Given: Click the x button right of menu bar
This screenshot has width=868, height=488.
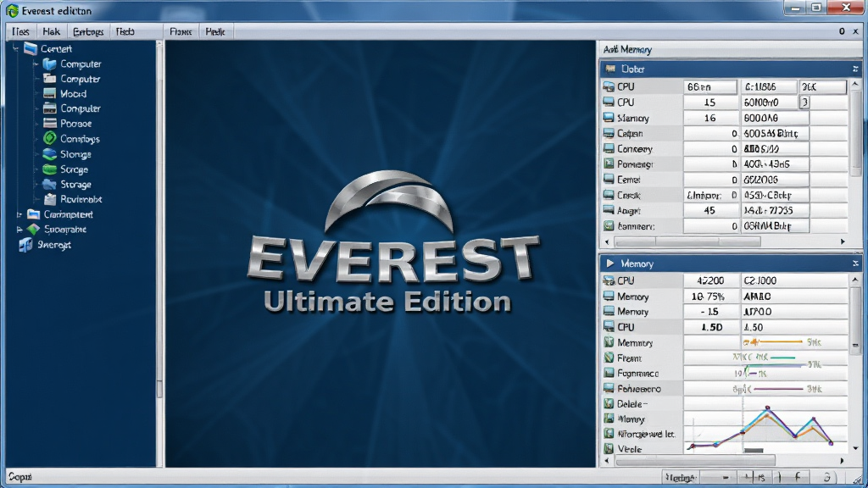Looking at the screenshot, I should point(855,31).
